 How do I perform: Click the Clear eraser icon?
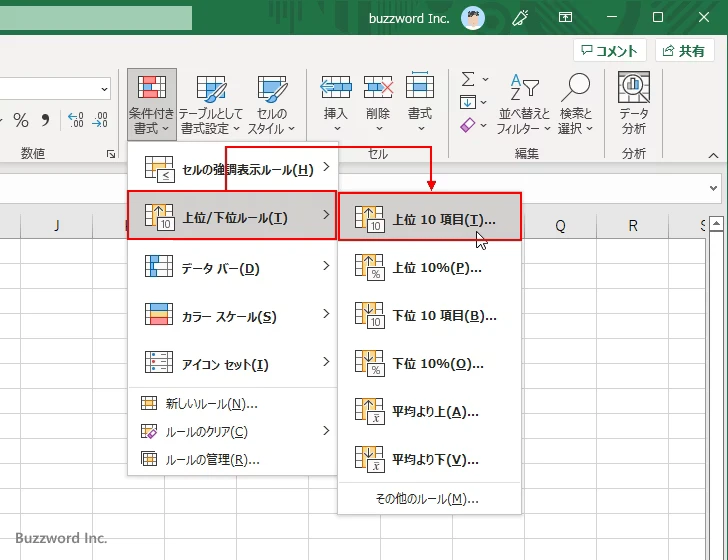point(468,125)
